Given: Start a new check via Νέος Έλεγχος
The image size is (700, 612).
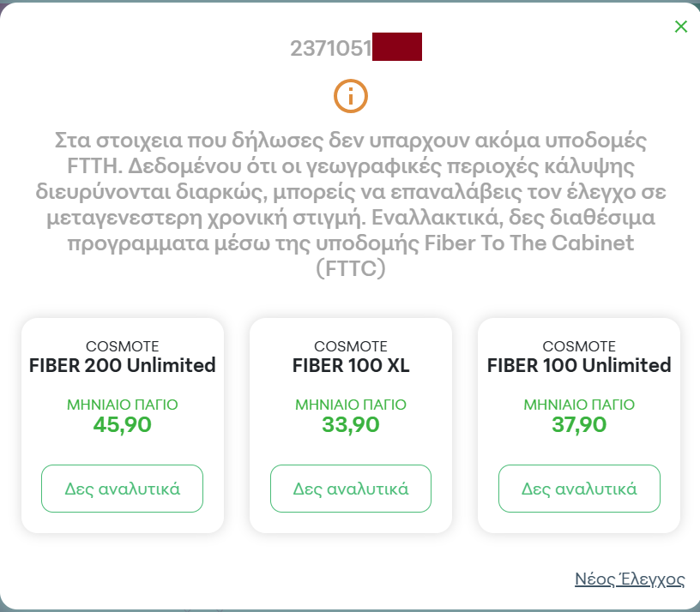Looking at the screenshot, I should [x=630, y=579].
